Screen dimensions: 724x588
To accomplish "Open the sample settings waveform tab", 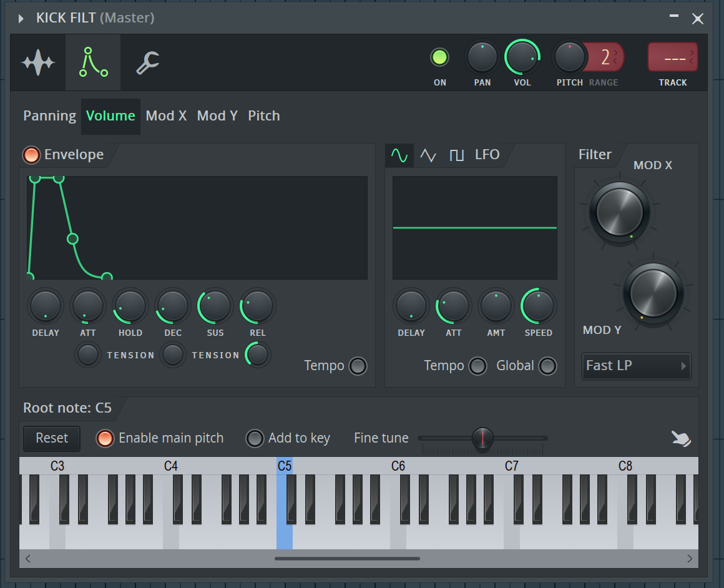I will pyautogui.click(x=38, y=62).
